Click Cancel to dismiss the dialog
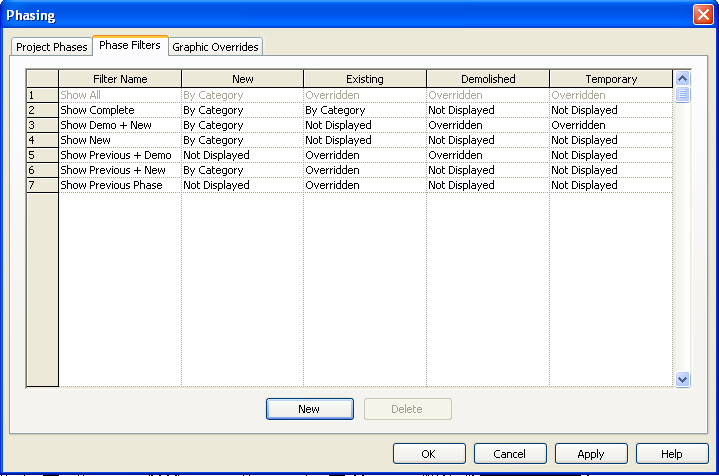 tap(510, 454)
